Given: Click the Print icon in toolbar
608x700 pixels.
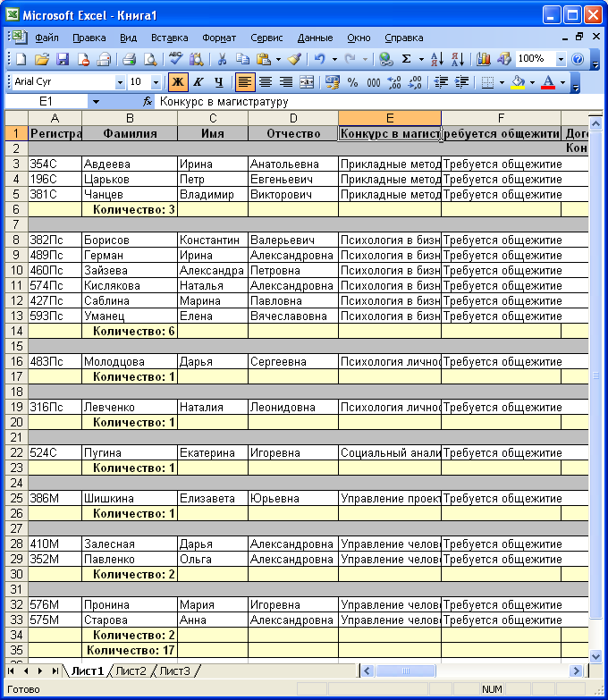Looking at the screenshot, I should (x=129, y=59).
